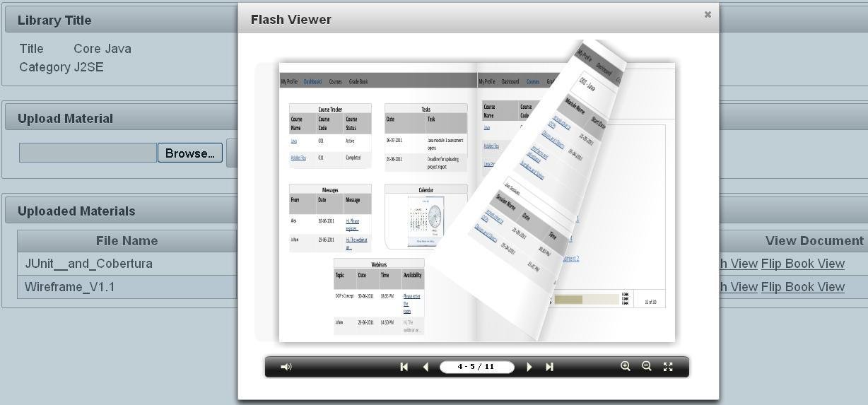Go to next page in flipbook
Screen dimensions: 868x405
pyautogui.click(x=529, y=367)
